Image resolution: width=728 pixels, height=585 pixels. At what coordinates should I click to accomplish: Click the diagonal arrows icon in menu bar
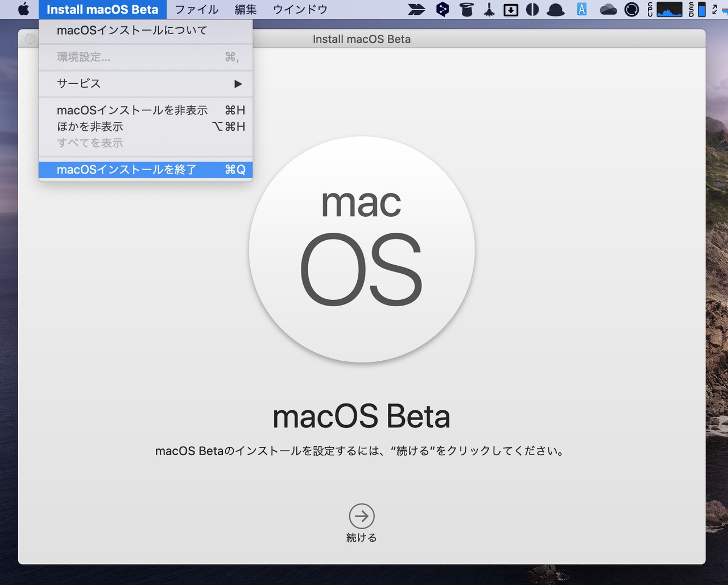pyautogui.click(x=714, y=9)
